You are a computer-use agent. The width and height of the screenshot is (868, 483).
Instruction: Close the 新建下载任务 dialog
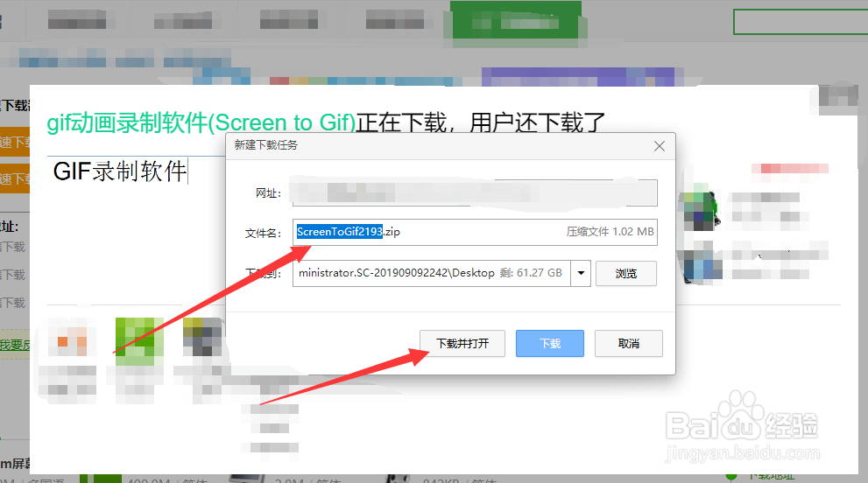(659, 146)
